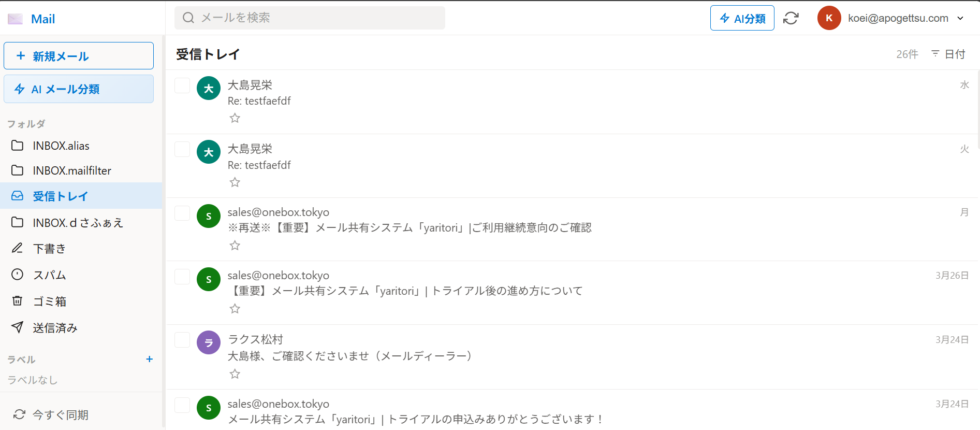This screenshot has height=430, width=980.
Task: Refresh mail with the sync arrows icon
Action: point(791,18)
